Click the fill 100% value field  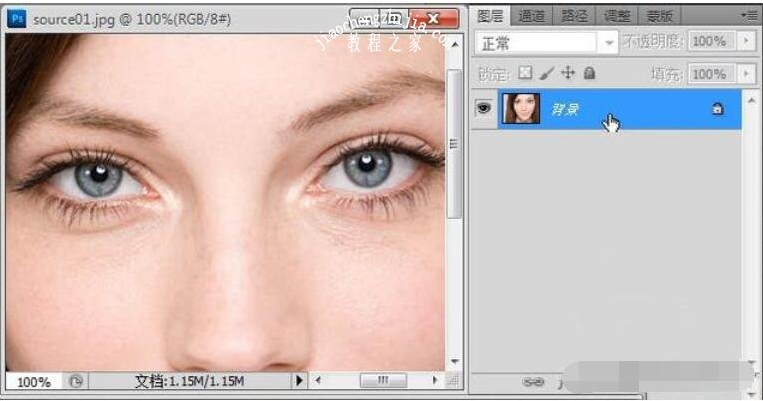click(x=712, y=74)
